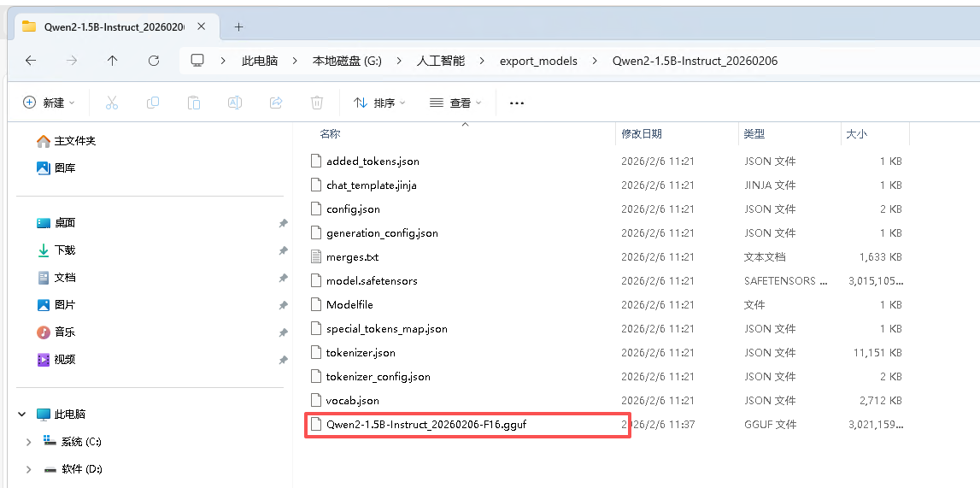Click the PC monitor icon in address bar
This screenshot has height=488, width=980.
tap(197, 61)
